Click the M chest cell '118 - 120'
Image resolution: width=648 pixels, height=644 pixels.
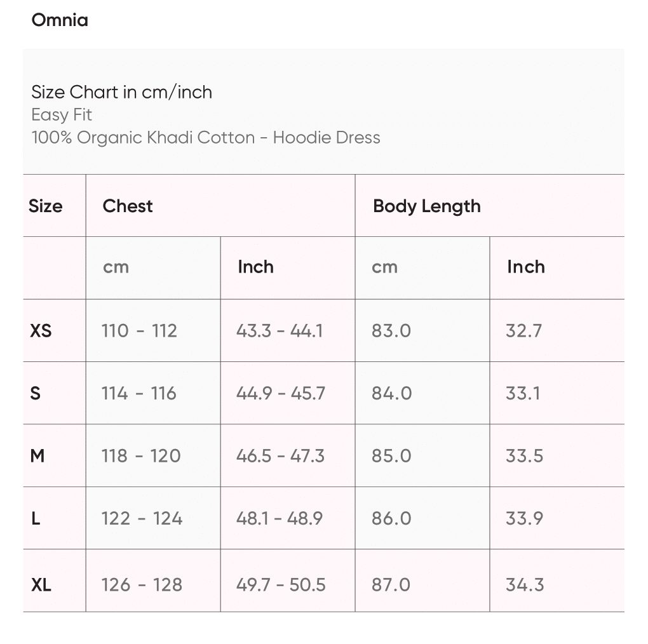click(x=141, y=456)
